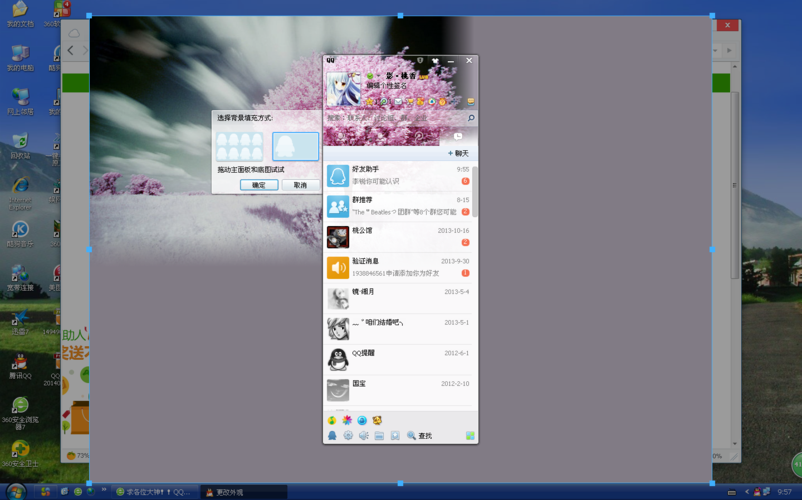Image resolution: width=802 pixels, height=500 pixels.
Task: Open QQ system settings gear icon
Action: tap(348, 436)
